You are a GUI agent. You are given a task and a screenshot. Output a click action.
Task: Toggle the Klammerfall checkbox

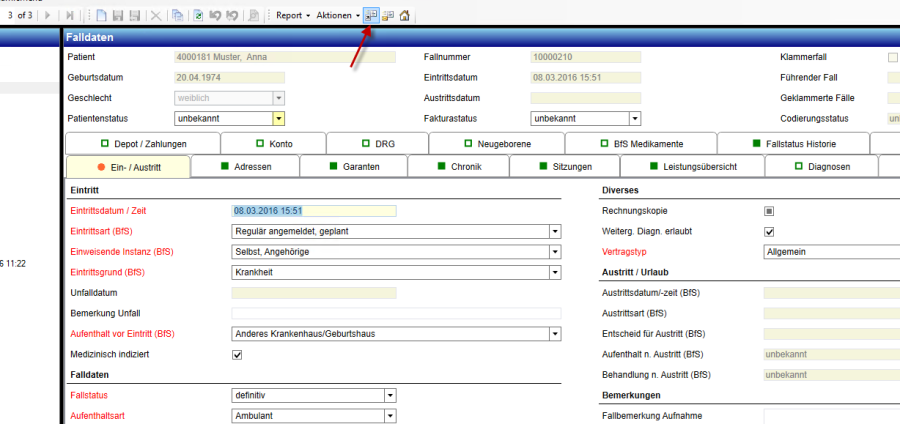(893, 58)
